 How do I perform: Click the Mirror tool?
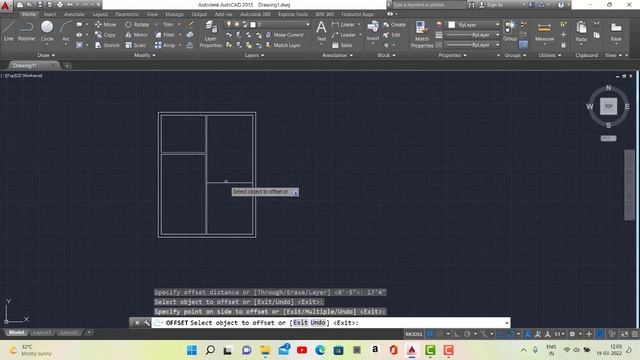point(137,35)
